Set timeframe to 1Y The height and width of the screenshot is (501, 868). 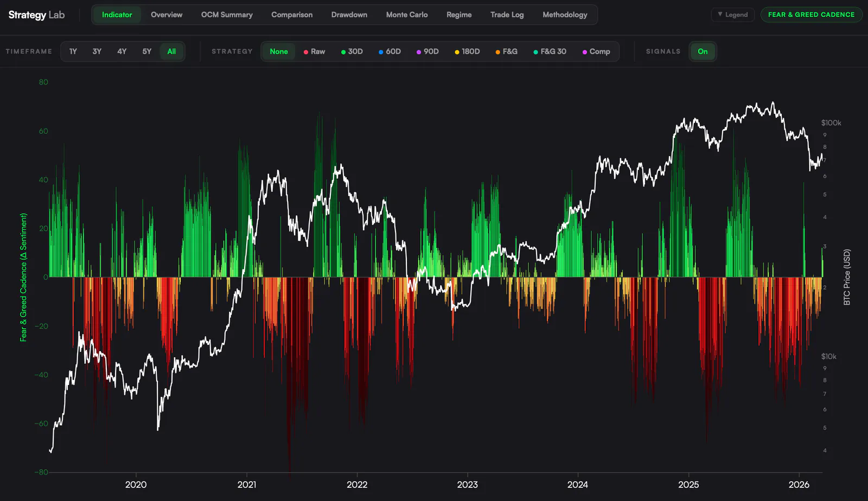click(73, 52)
